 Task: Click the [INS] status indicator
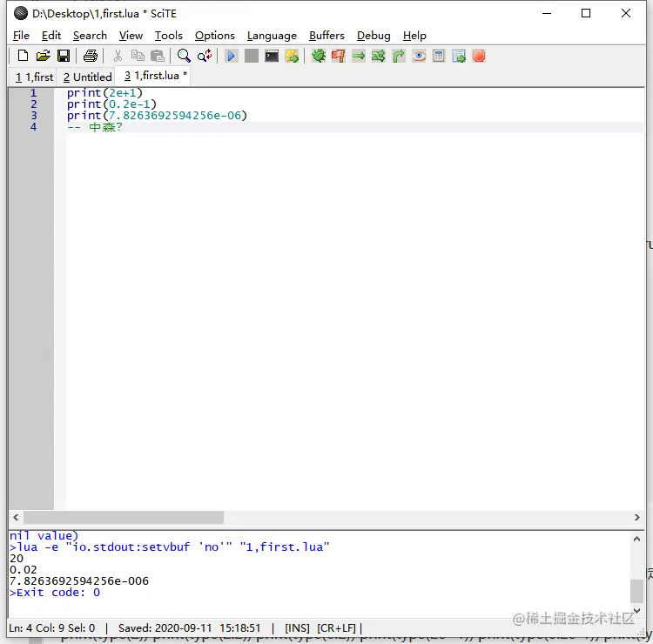tap(298, 627)
